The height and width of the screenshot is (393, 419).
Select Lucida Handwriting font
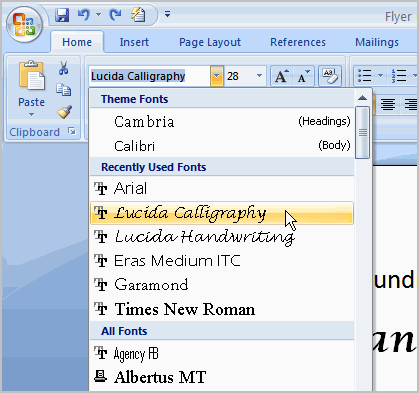click(222, 237)
